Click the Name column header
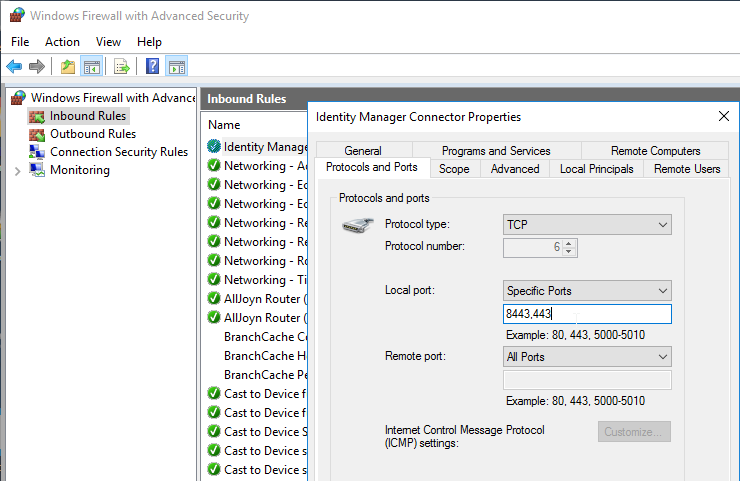Screen dimensions: 740x481 (x=224, y=125)
